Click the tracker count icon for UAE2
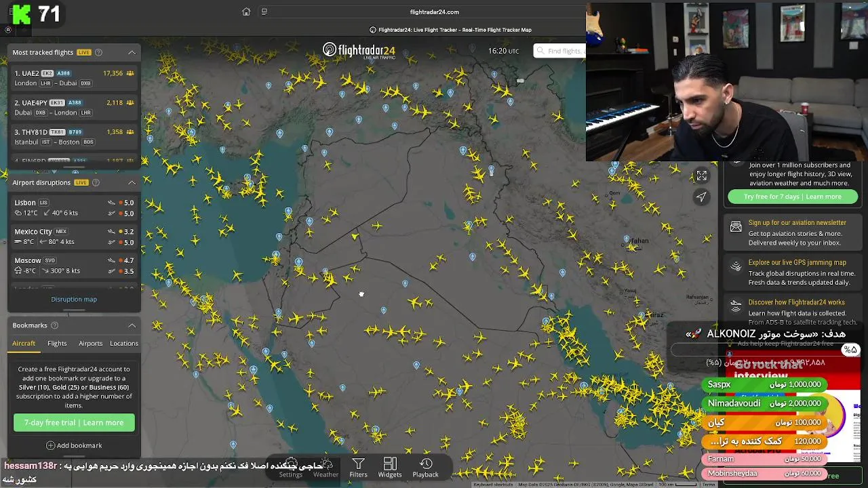The height and width of the screenshot is (488, 868). [x=130, y=73]
